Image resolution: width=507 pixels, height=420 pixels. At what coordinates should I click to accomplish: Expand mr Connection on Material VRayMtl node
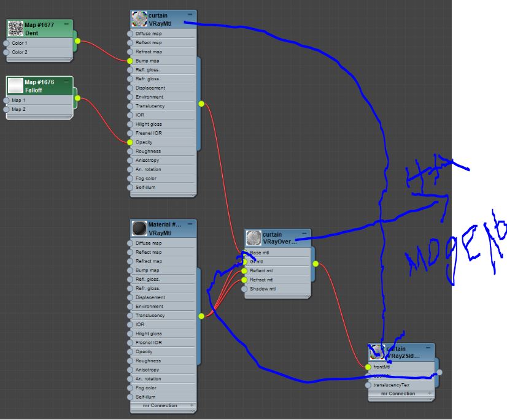192,406
